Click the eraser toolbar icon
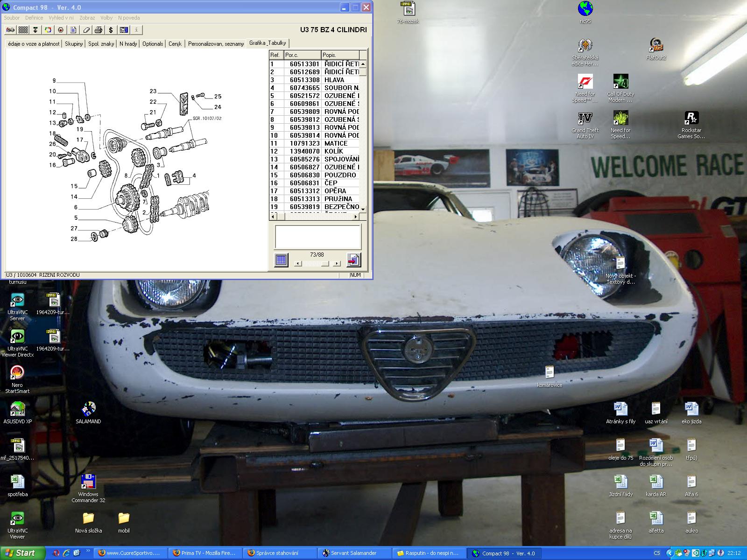 [x=86, y=30]
